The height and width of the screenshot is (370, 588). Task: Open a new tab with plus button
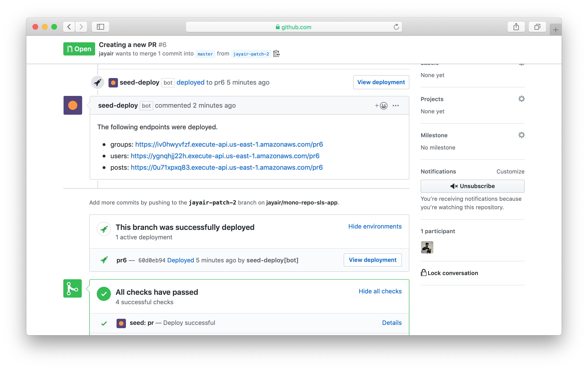click(x=556, y=30)
